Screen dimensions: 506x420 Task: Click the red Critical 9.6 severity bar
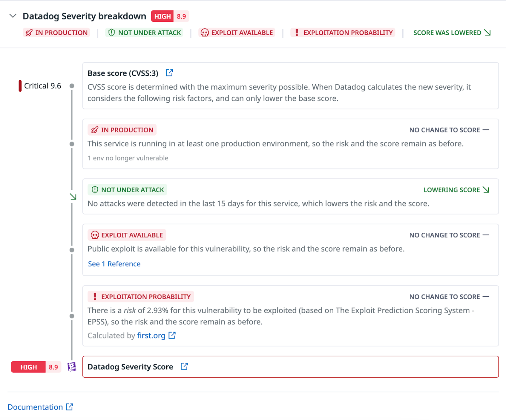point(20,86)
